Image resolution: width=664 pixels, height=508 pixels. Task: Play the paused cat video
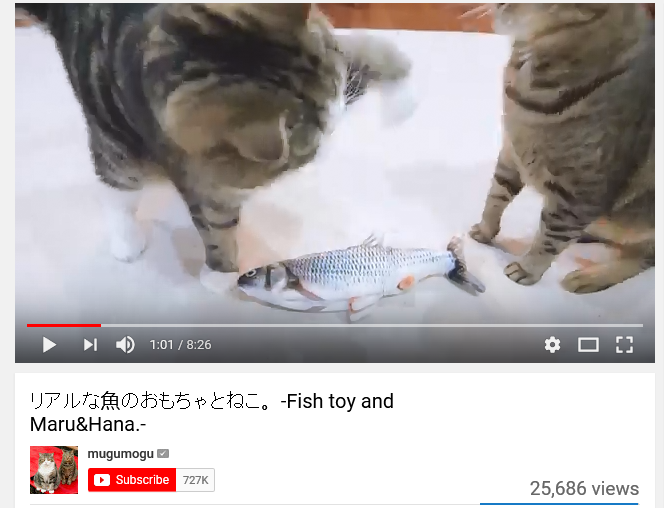point(50,345)
